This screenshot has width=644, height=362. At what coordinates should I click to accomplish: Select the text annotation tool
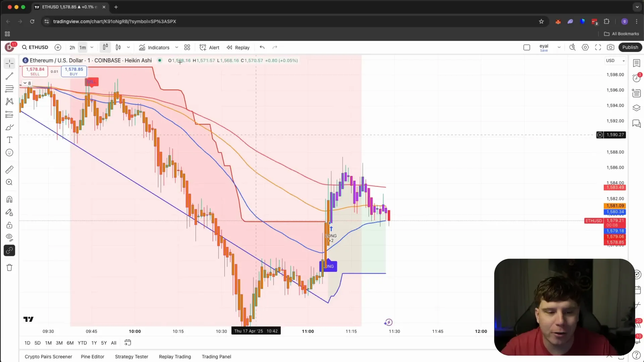(9, 140)
